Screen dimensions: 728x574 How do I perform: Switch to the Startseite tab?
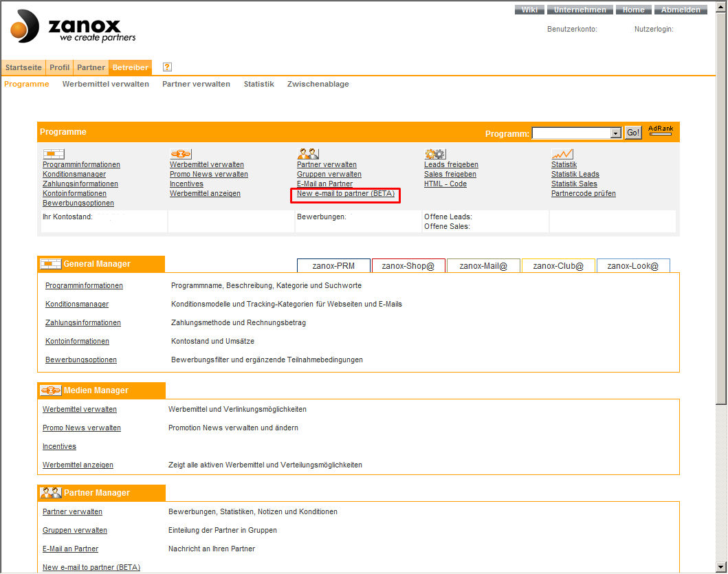[23, 67]
